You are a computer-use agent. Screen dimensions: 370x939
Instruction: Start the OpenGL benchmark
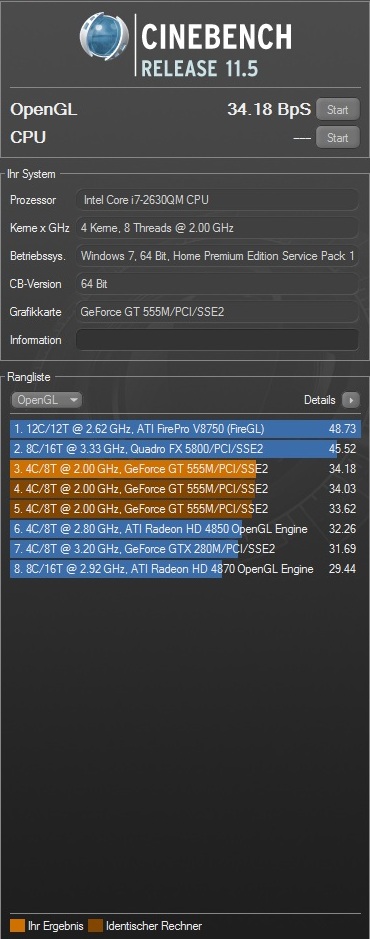pyautogui.click(x=338, y=110)
